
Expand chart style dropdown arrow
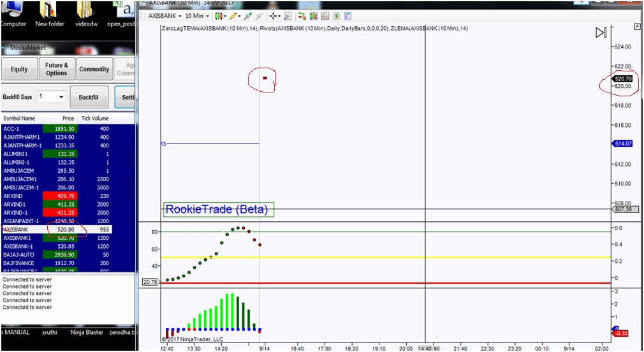click(x=224, y=17)
